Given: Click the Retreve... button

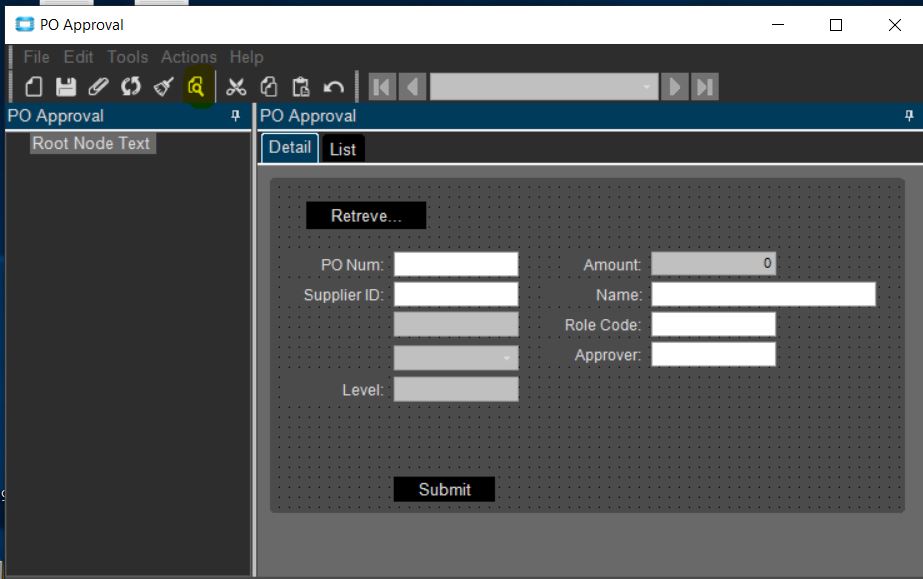Looking at the screenshot, I should (x=366, y=215).
